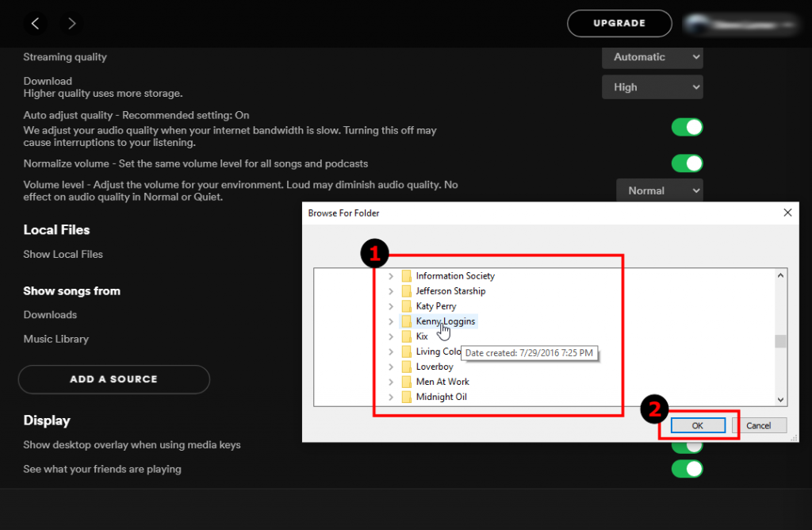Turn off Normalize volume
The width and height of the screenshot is (812, 530).
(687, 163)
